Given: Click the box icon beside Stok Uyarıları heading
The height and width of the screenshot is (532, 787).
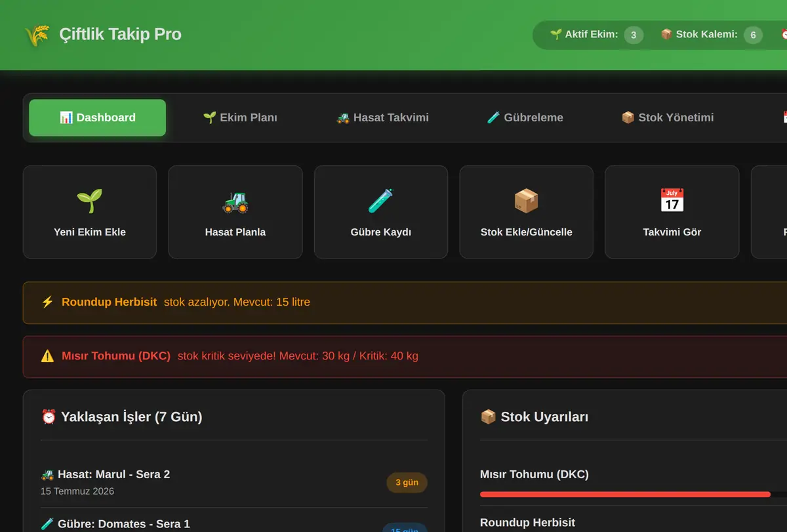Looking at the screenshot, I should pos(488,417).
